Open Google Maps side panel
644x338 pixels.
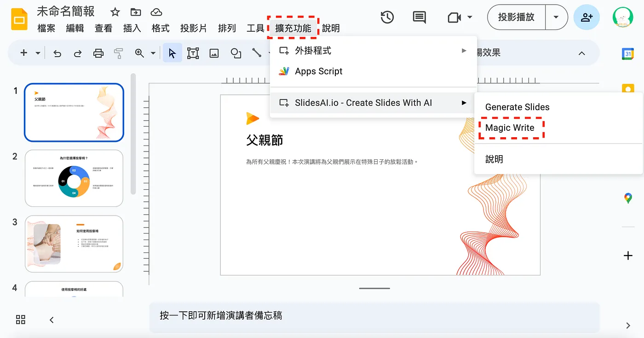628,198
